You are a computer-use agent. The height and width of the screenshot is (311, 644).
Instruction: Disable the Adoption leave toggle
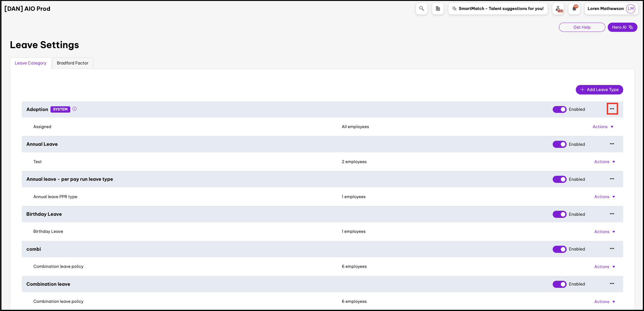point(559,109)
